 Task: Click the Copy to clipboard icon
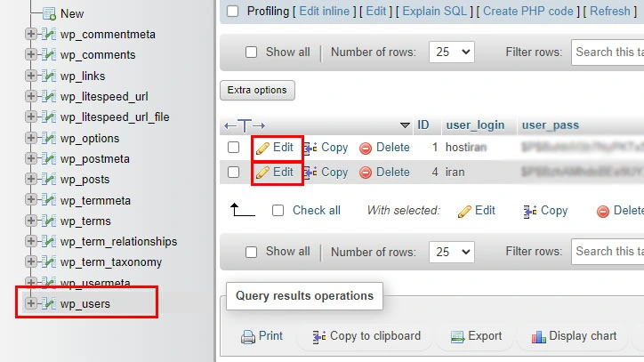click(319, 337)
